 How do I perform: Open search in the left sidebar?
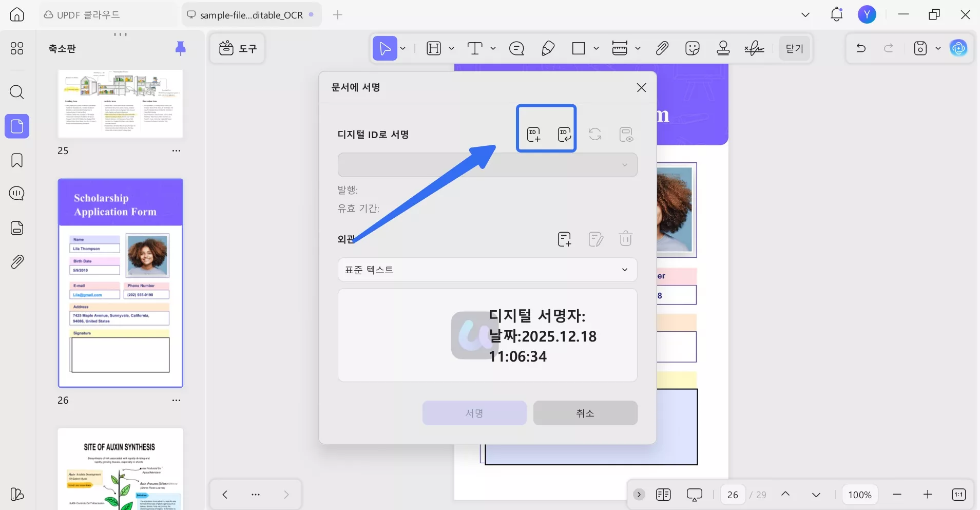coord(17,92)
